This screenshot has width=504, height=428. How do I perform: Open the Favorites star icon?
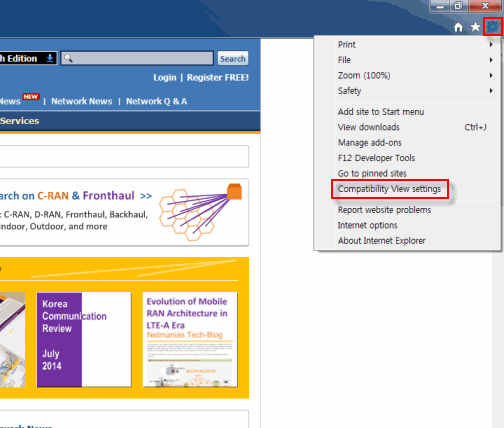(x=475, y=27)
